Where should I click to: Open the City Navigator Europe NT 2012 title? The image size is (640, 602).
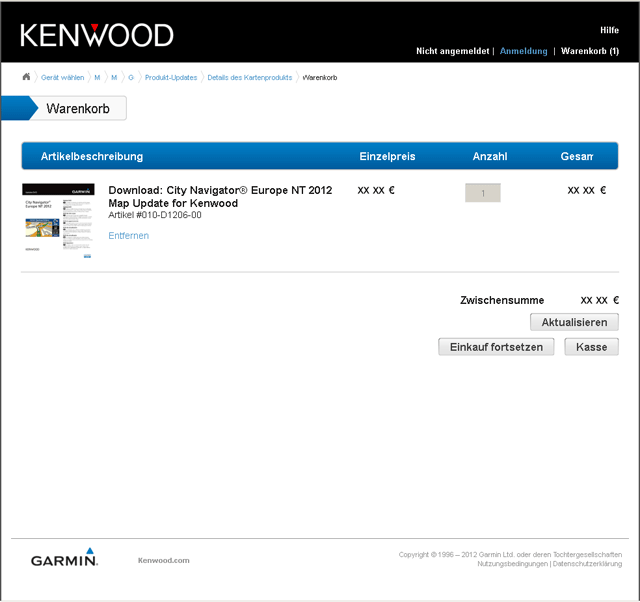click(x=219, y=196)
